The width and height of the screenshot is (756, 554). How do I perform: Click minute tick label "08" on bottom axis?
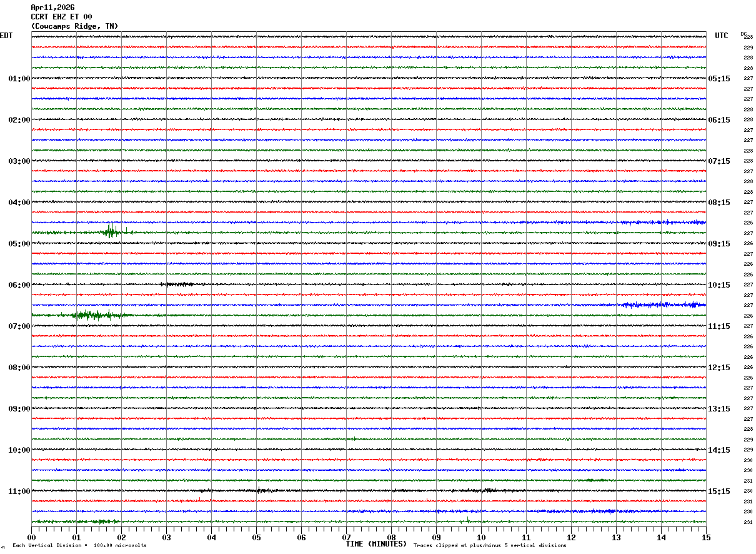tap(391, 537)
